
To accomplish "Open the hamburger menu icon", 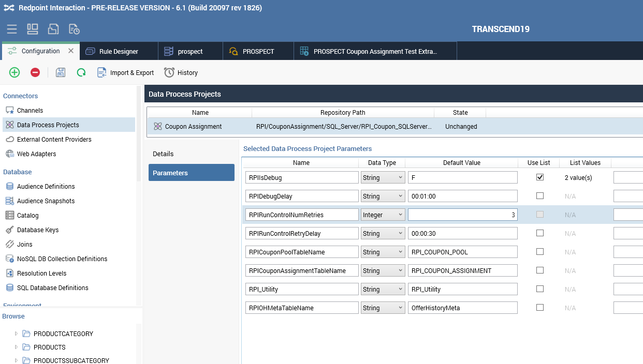I will tap(12, 29).
